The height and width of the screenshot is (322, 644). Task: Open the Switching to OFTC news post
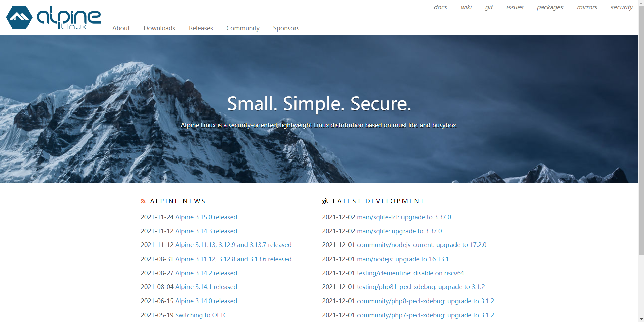click(x=201, y=315)
